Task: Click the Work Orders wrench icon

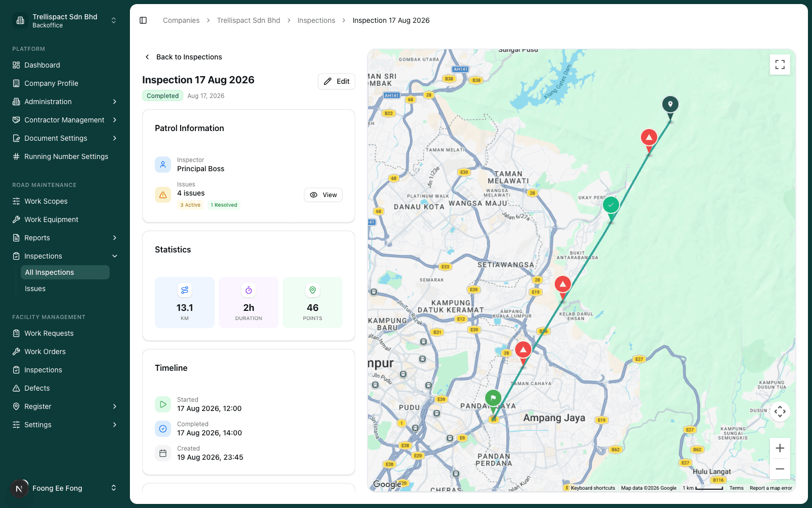Action: [x=16, y=352]
